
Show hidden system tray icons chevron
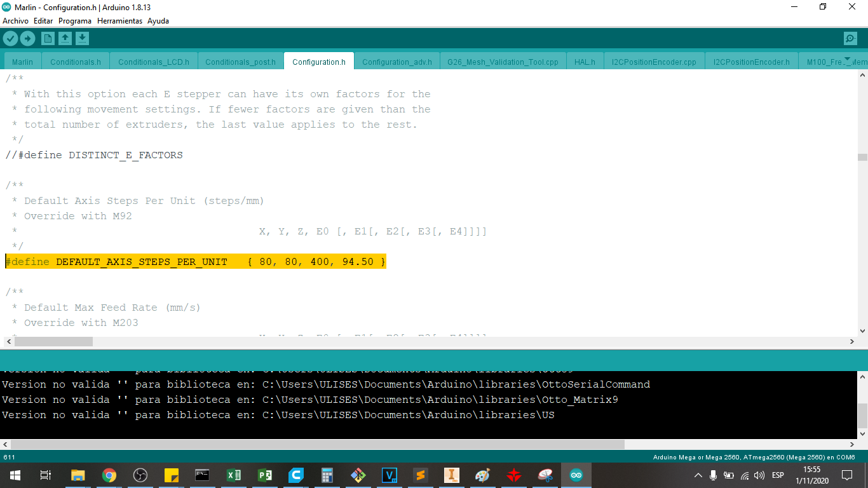pyautogui.click(x=698, y=475)
